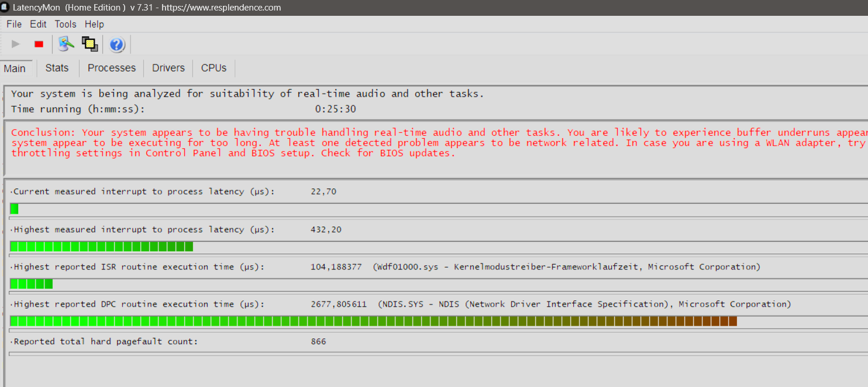Image resolution: width=868 pixels, height=387 pixels.
Task: Switch to the Stats tab
Action: coord(57,68)
